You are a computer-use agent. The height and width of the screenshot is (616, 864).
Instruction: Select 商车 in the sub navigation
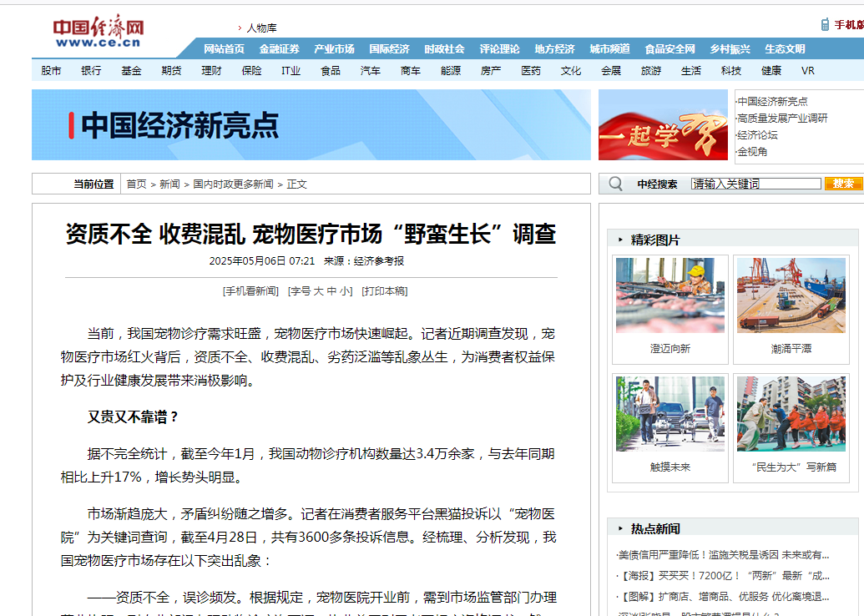pos(411,70)
